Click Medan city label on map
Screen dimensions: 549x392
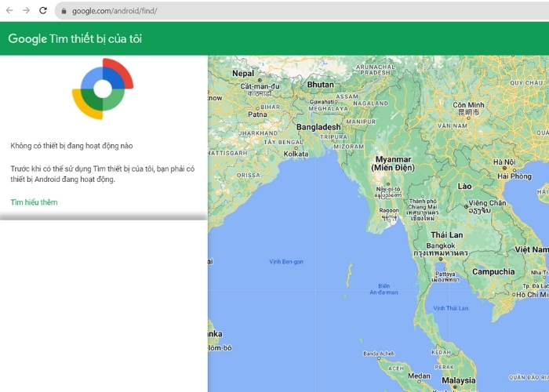pos(419,376)
